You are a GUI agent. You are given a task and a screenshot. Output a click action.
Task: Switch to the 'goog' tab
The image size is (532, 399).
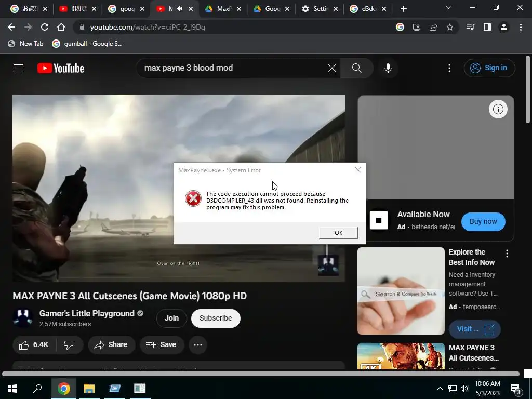click(127, 9)
